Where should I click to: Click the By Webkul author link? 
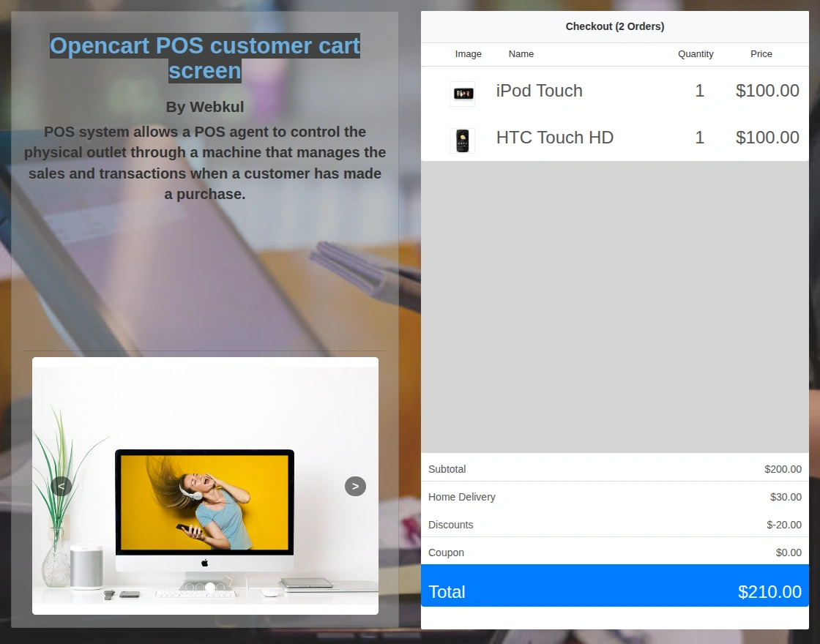point(204,106)
